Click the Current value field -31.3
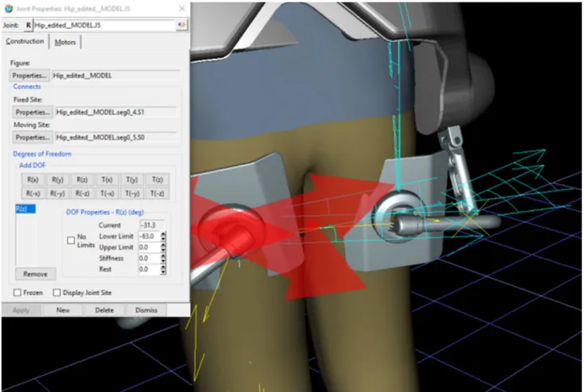 152,225
